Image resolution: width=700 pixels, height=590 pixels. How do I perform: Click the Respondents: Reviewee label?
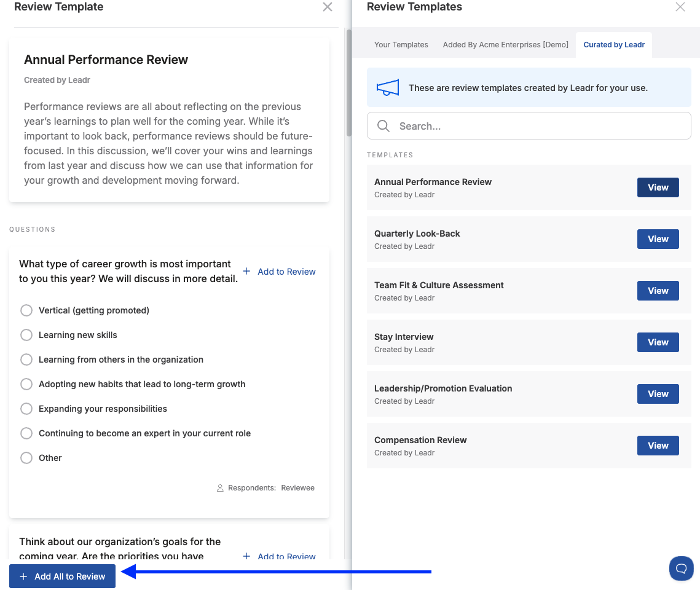click(x=271, y=488)
